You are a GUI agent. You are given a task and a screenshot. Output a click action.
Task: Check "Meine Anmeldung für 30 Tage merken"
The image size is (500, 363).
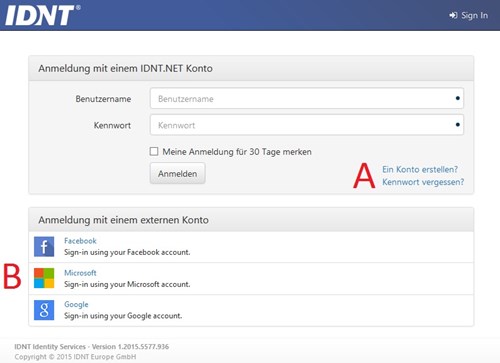(x=154, y=152)
